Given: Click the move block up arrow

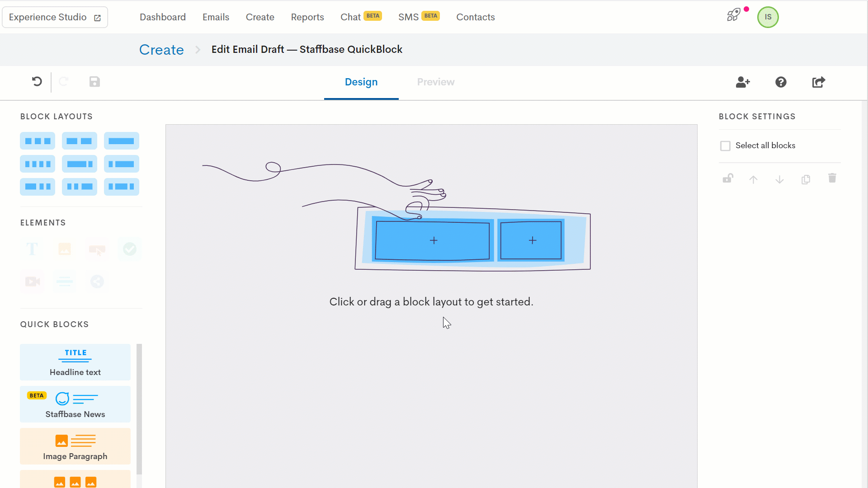Looking at the screenshot, I should tap(754, 179).
